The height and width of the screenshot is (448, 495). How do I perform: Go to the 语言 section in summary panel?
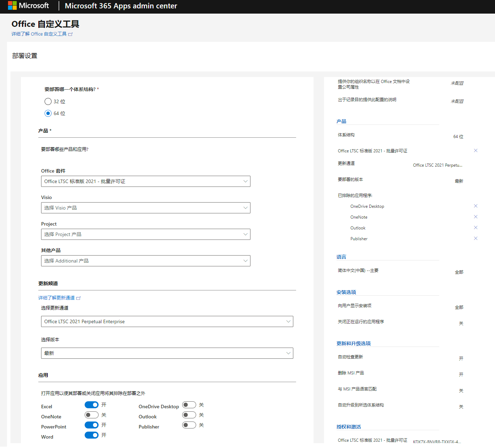click(341, 257)
